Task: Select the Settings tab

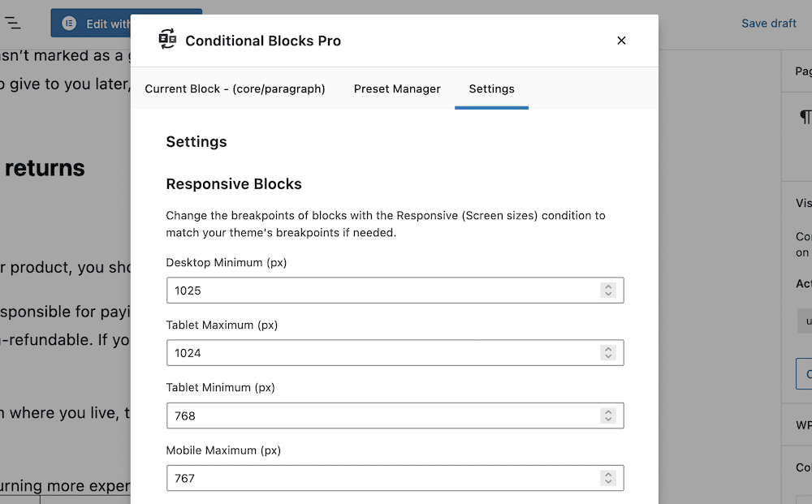Action: pos(491,89)
